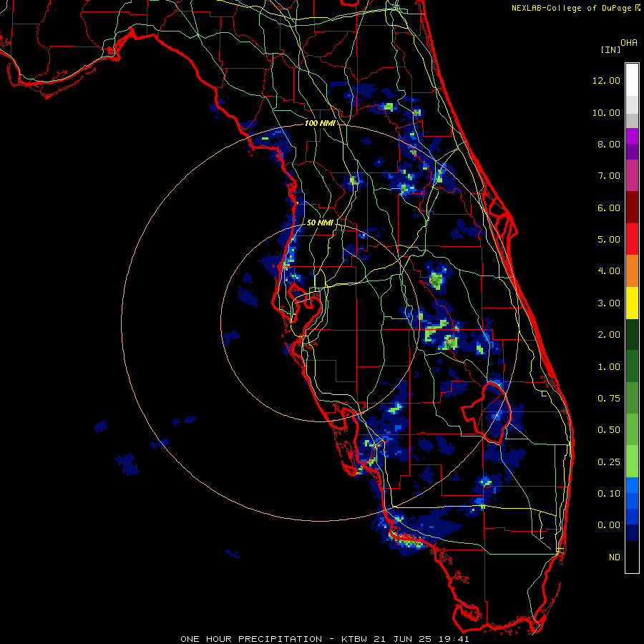Select the 2.00 legend value
The image size is (644, 644).
click(609, 335)
